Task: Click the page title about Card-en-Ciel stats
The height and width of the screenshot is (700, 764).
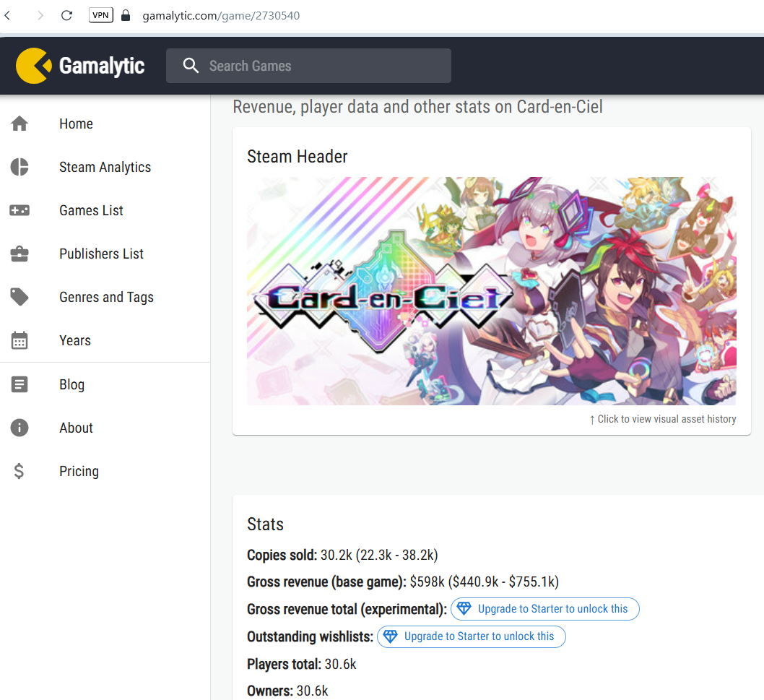Action: click(417, 107)
